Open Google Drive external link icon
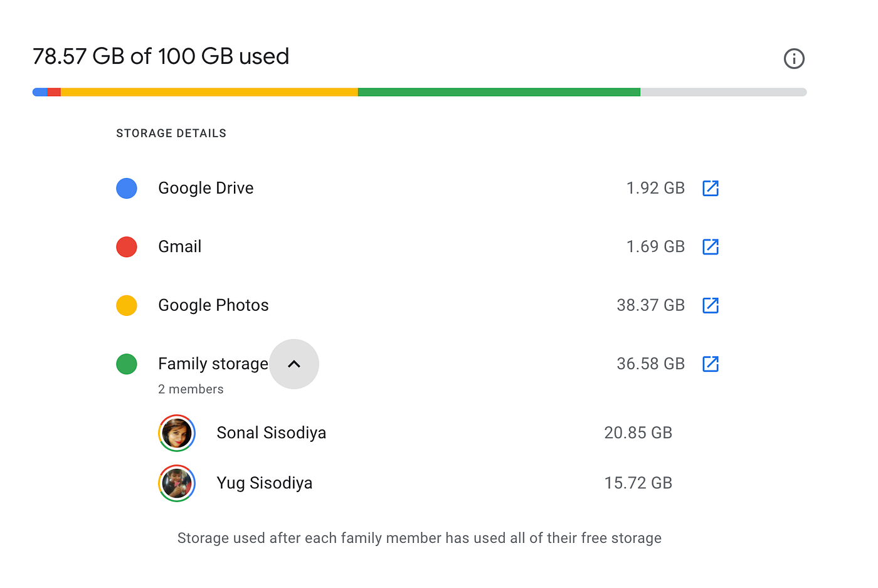The height and width of the screenshot is (588, 878). pyautogui.click(x=711, y=188)
